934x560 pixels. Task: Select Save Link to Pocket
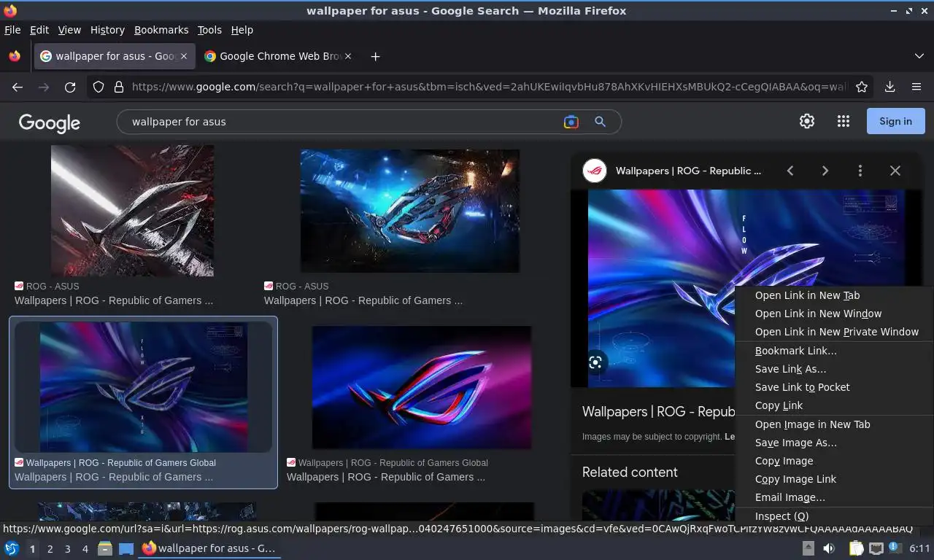pos(834,387)
